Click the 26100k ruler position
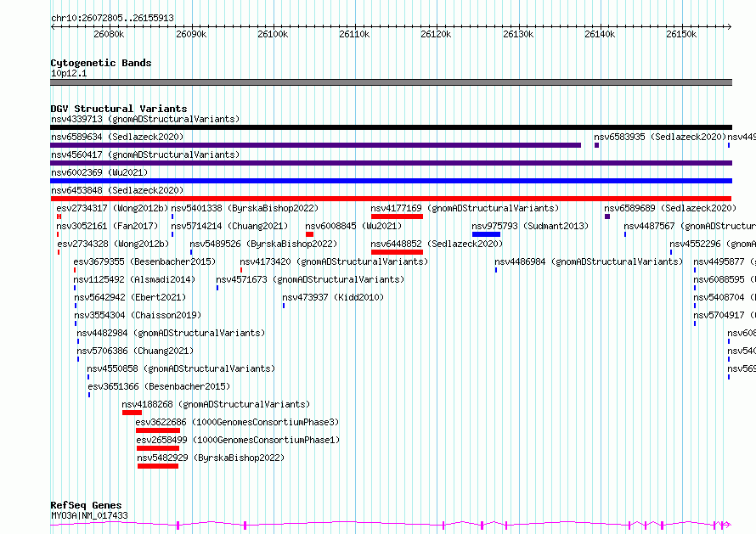Screen dimensions: 756x534 pyautogui.click(x=273, y=34)
